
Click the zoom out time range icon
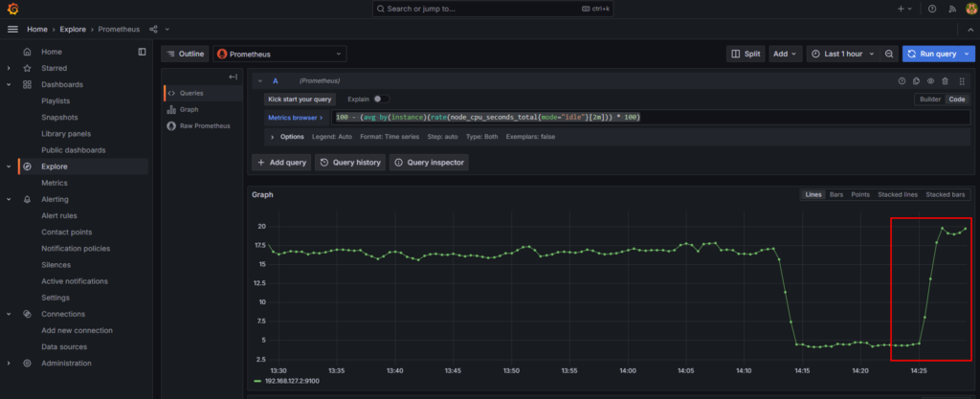pos(889,55)
